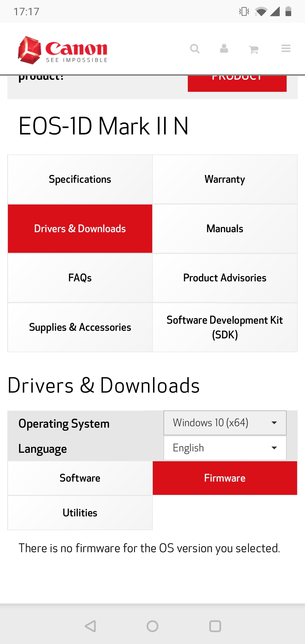Expand the Windows 10 (x64) selector arrow
The image size is (305, 644).
273,423
